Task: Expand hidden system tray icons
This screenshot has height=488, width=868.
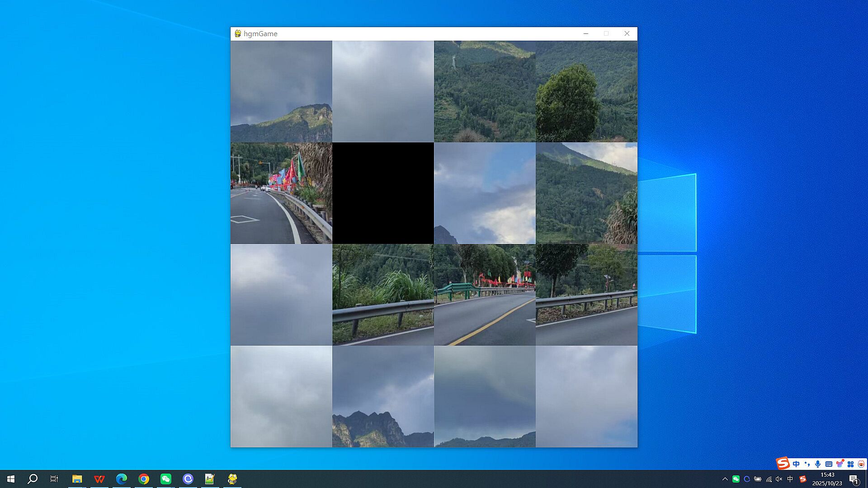Action: click(x=725, y=479)
